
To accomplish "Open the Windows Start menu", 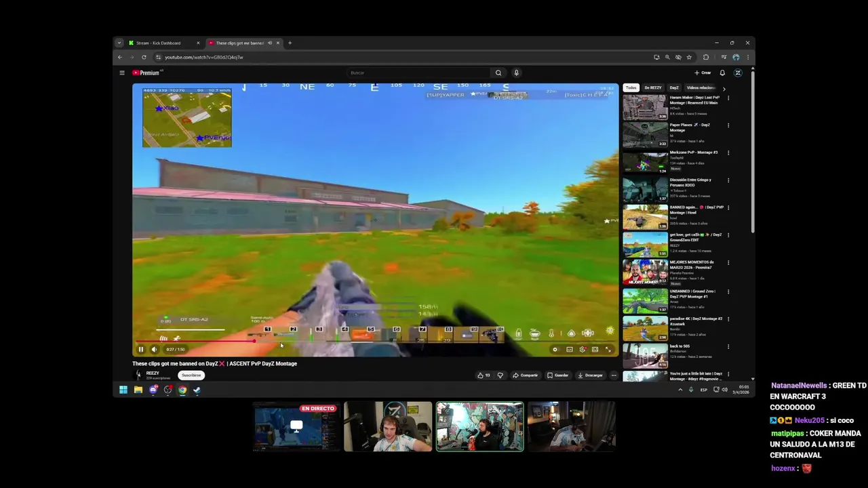I will pos(123,390).
